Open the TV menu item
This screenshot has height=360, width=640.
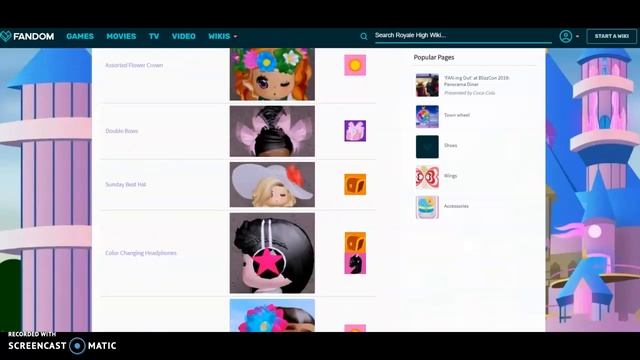click(x=154, y=36)
